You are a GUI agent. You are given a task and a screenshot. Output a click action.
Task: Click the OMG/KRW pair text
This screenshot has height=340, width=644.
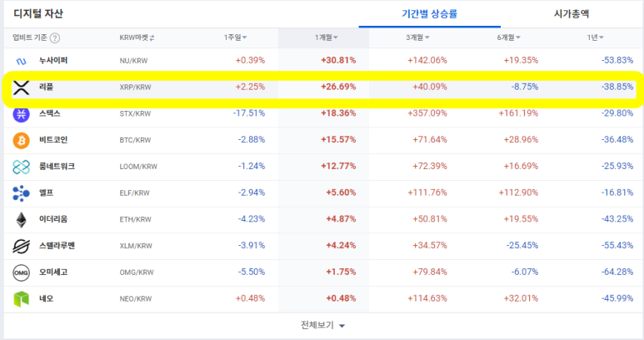(137, 272)
